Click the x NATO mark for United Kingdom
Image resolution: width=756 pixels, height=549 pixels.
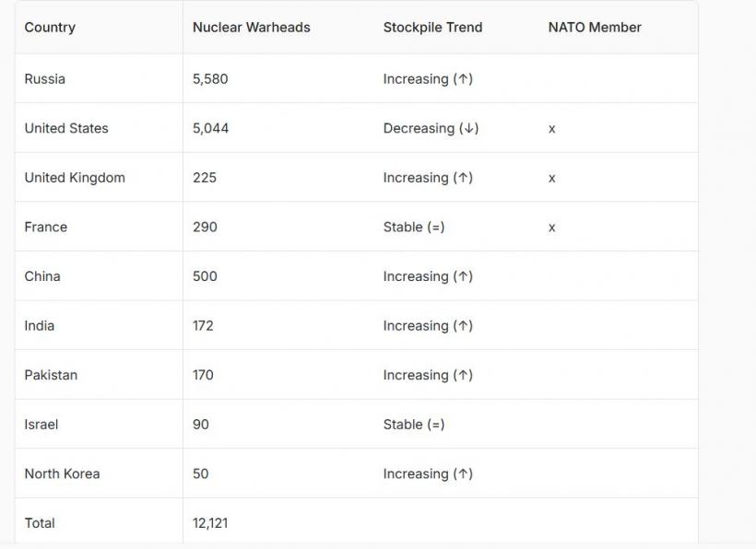[551, 178]
